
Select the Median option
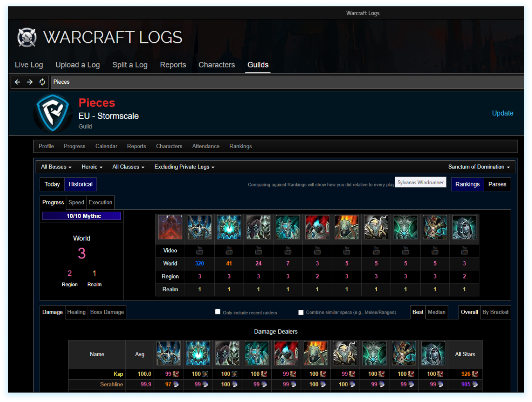(x=437, y=312)
